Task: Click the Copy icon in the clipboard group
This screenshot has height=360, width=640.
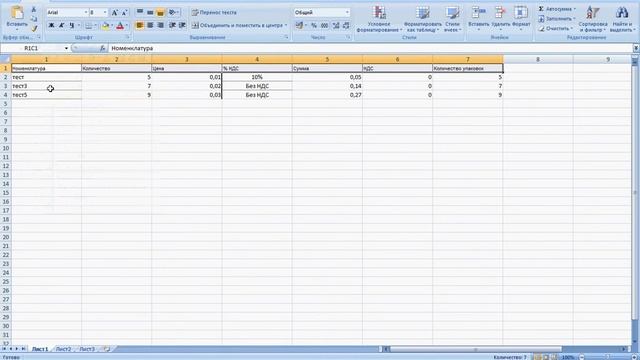Action: (34, 19)
